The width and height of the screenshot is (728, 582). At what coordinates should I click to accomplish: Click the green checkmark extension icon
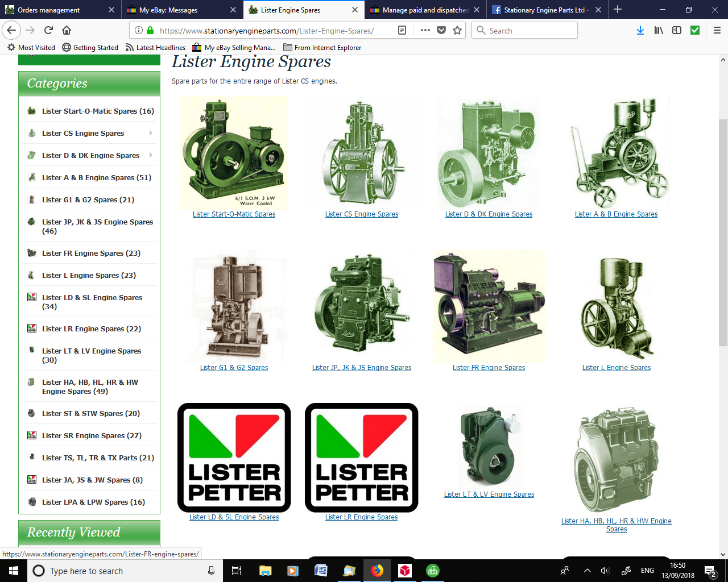tap(695, 30)
